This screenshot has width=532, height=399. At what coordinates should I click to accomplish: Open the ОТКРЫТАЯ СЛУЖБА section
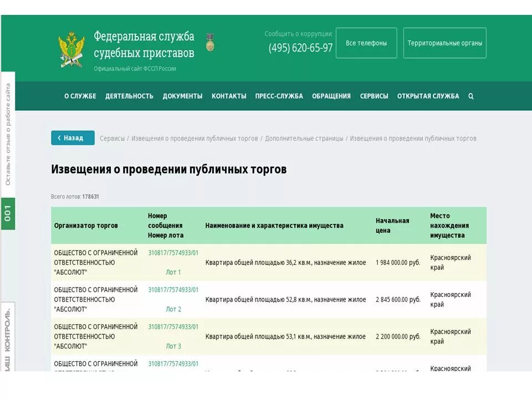pos(428,96)
